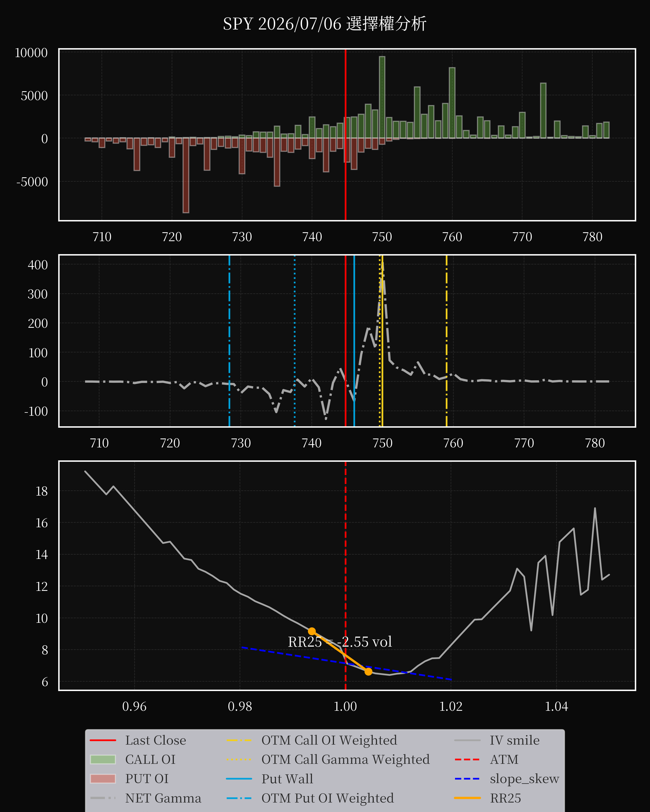Click the chart title "SPY 2026/07/06 選擇權分析"
This screenshot has width=650, height=812.
point(324,24)
